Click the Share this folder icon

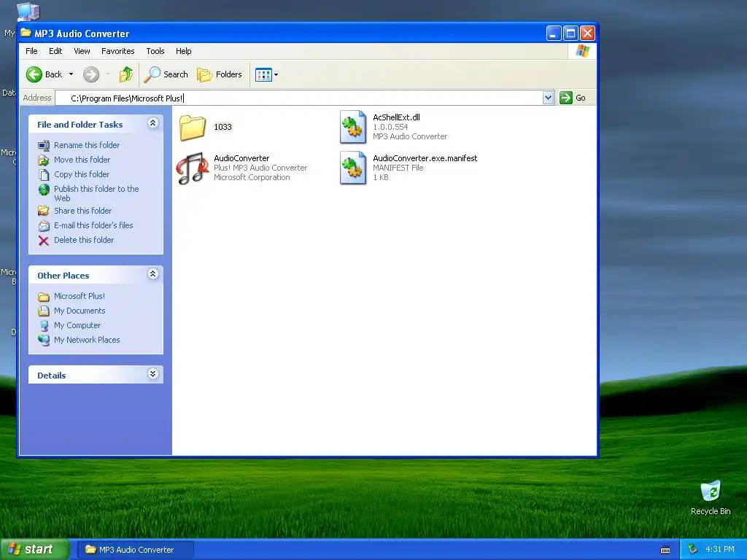click(x=44, y=211)
